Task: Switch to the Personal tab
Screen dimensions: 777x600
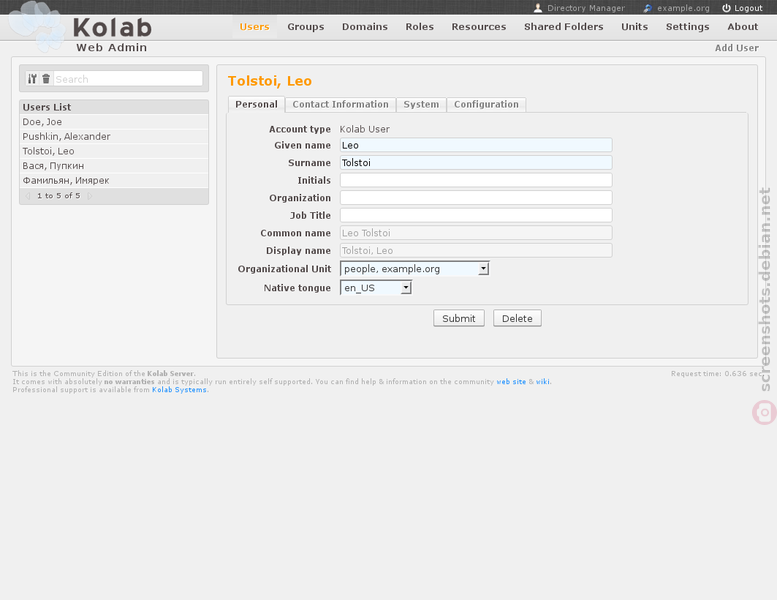Action: tap(256, 104)
